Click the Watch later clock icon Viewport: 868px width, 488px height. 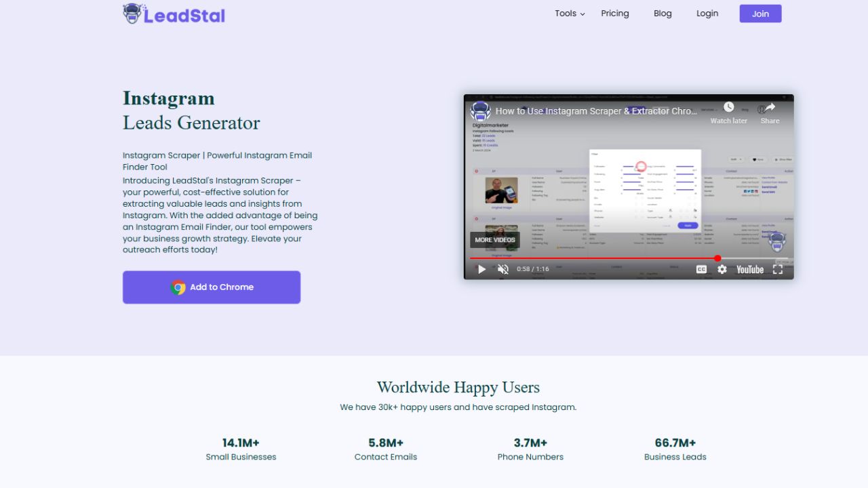pos(728,108)
